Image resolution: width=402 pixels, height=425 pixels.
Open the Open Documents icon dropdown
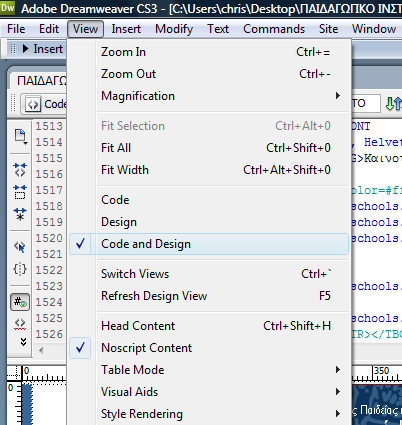click(x=20, y=136)
